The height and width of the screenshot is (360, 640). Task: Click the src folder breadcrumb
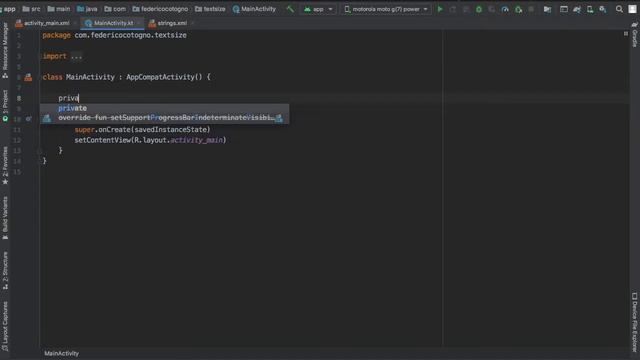(x=31, y=9)
